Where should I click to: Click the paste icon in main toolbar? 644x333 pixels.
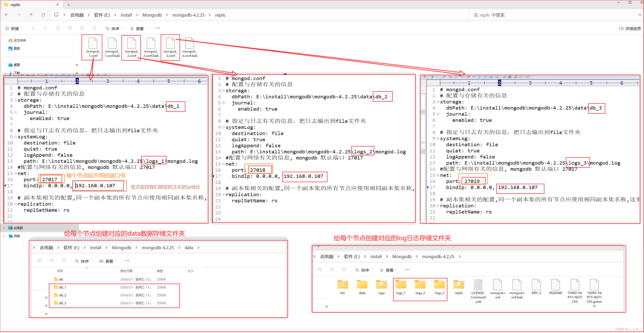click(x=58, y=28)
